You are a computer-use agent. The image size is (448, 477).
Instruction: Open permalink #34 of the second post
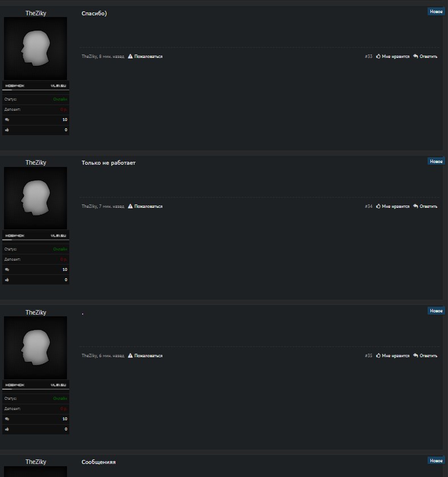click(369, 207)
